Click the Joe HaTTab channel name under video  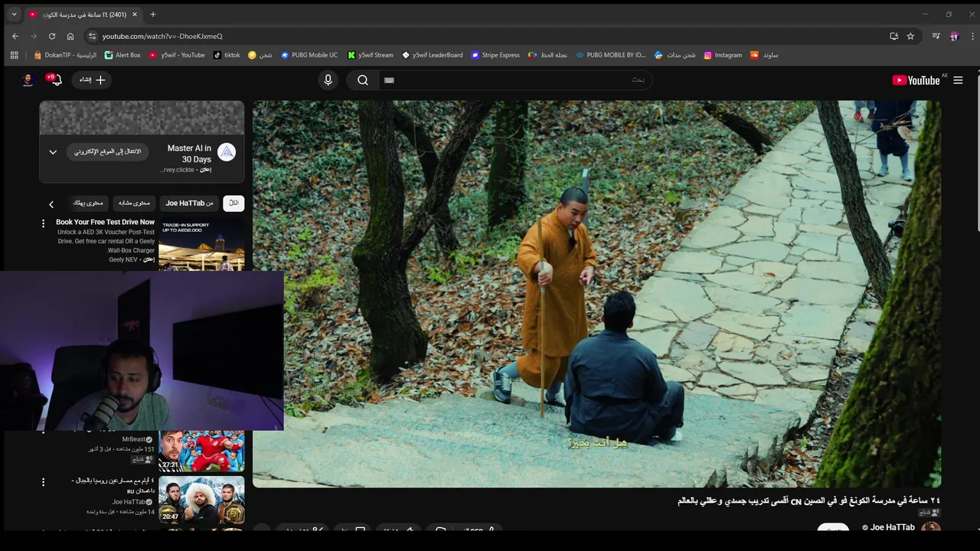892,527
